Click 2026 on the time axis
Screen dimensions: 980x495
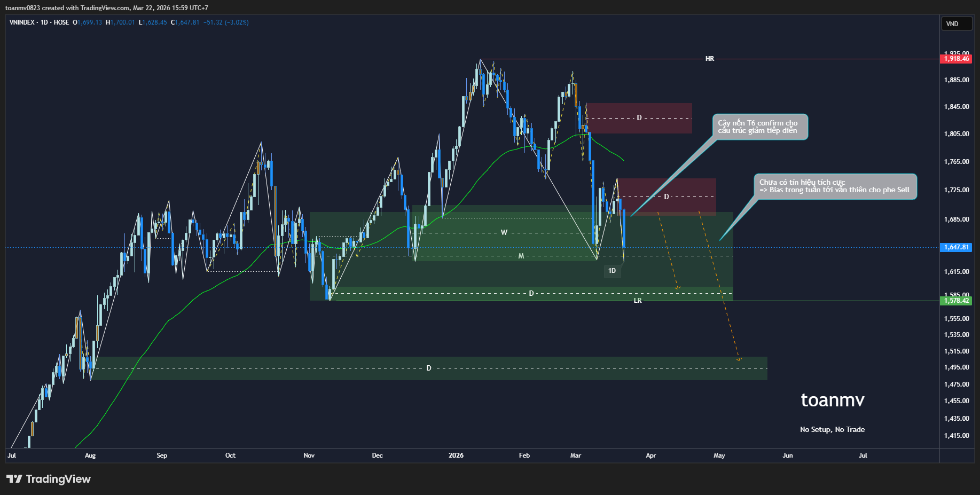click(x=456, y=455)
